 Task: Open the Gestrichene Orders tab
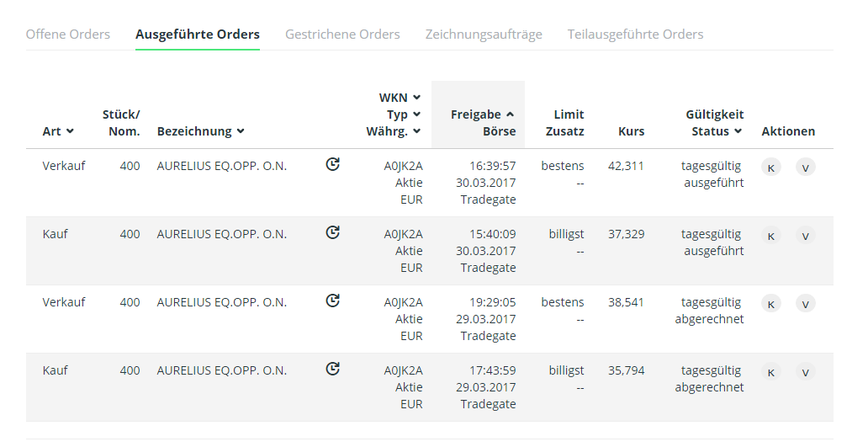click(342, 35)
